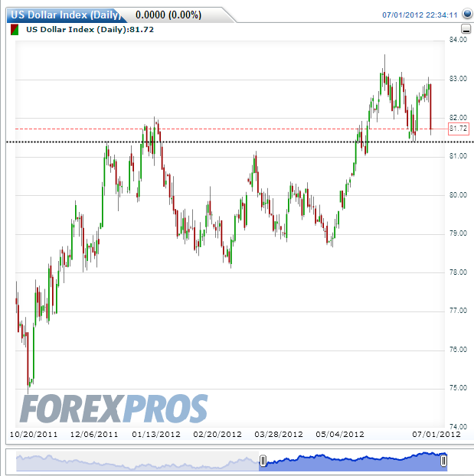This screenshot has height=476, width=474.
Task: Click the highlighted blue range in the navigator
Action: pyautogui.click(x=353, y=461)
